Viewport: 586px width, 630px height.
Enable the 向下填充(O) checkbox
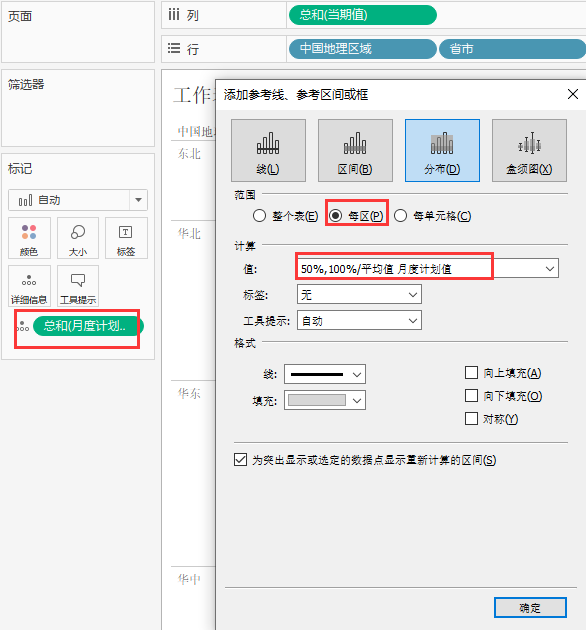tap(471, 395)
